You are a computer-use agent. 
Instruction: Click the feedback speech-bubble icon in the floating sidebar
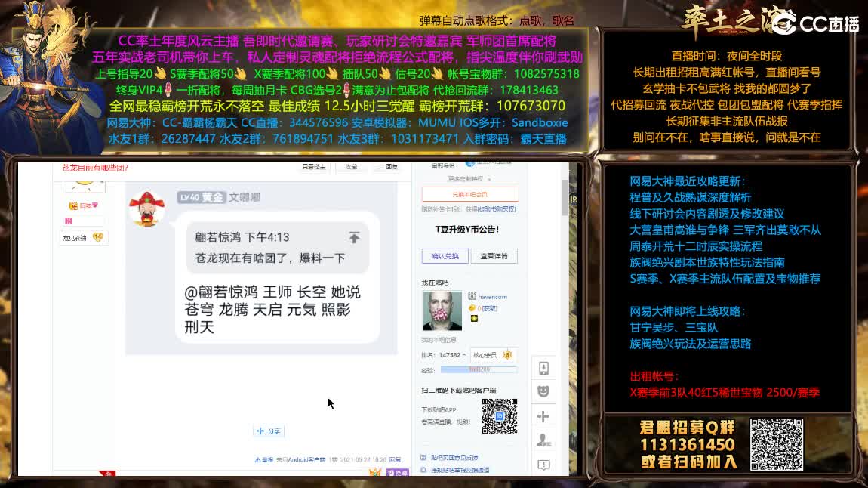pyautogui.click(x=543, y=465)
